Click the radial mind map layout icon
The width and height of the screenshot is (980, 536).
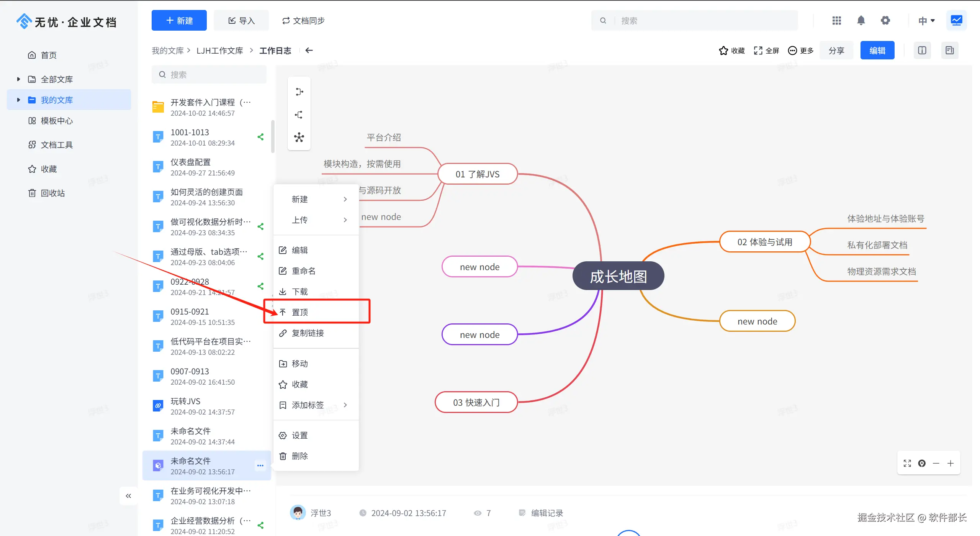[x=299, y=138]
